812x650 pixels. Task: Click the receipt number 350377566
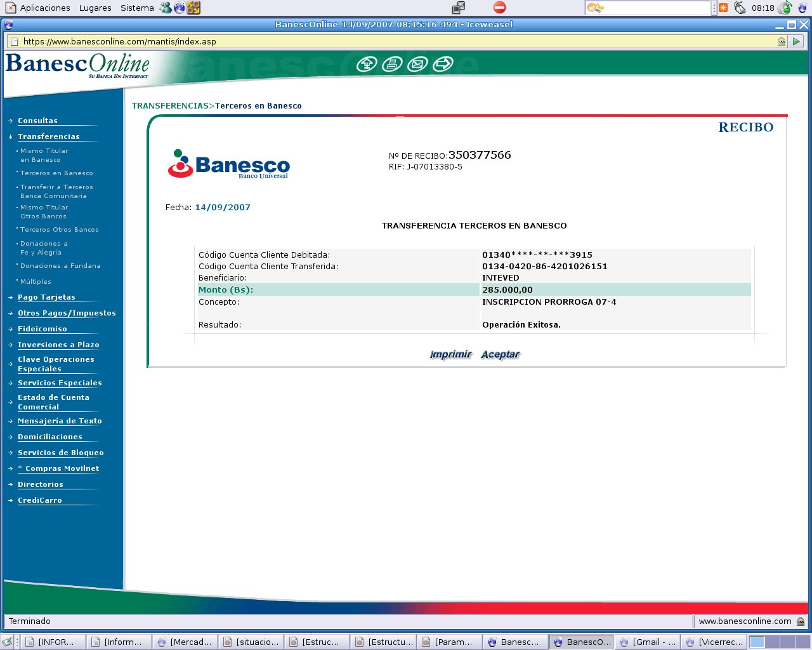point(480,155)
